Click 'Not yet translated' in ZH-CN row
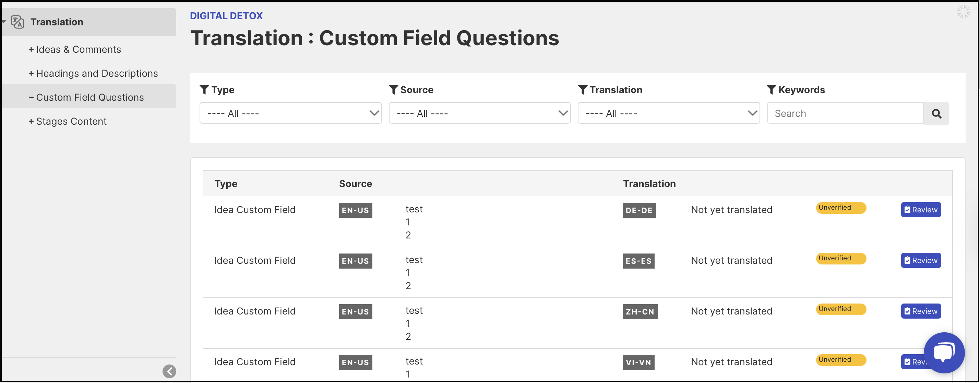The image size is (980, 383). 731,311
